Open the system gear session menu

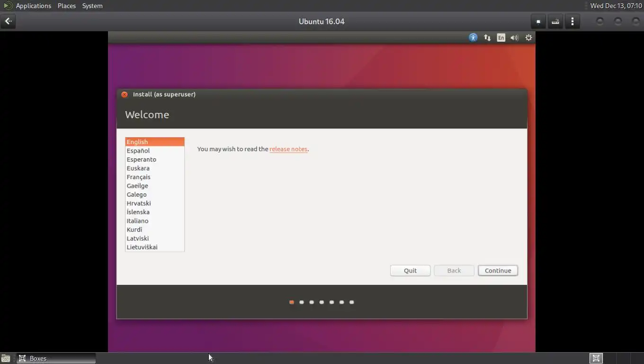[x=528, y=37]
